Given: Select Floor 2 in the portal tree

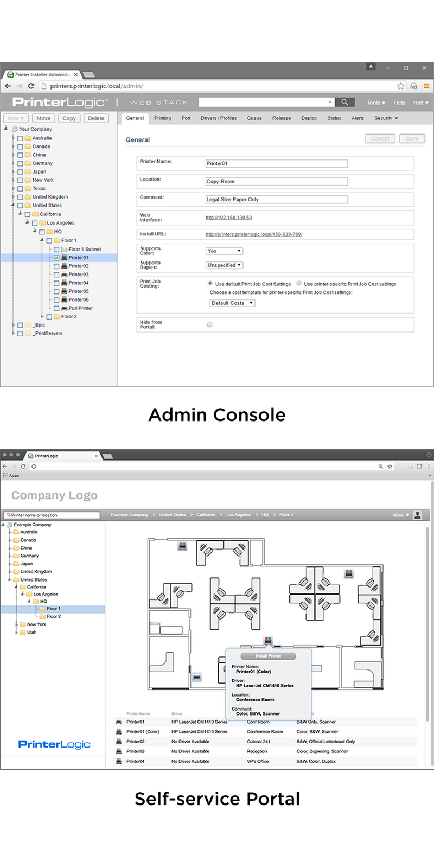Looking at the screenshot, I should (x=53, y=616).
